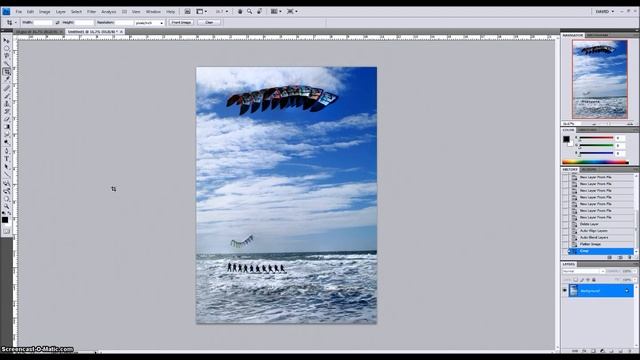Open the Arrange Documents dropdown
This screenshot has width=640, height=360.
276,11
